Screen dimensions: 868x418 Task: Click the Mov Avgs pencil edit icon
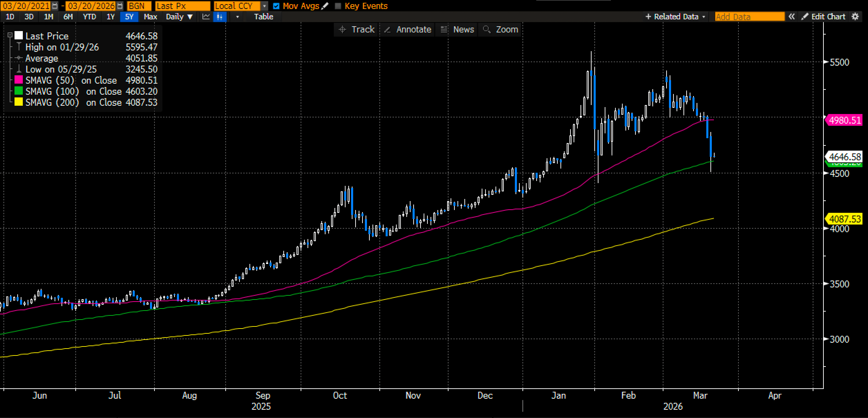tap(324, 6)
